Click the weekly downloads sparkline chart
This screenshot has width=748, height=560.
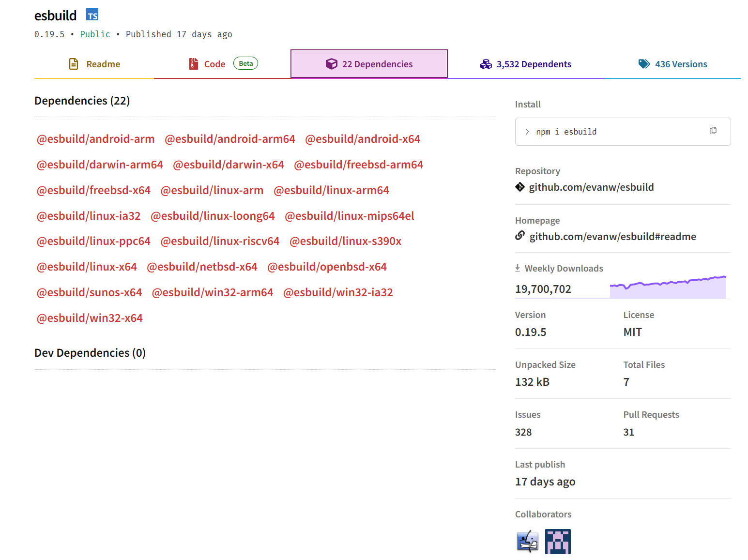point(668,288)
